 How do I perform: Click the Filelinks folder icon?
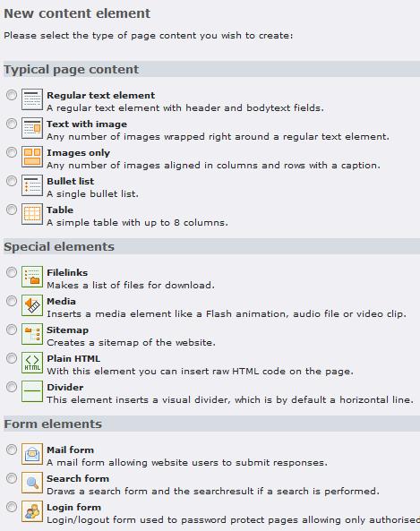tap(32, 277)
